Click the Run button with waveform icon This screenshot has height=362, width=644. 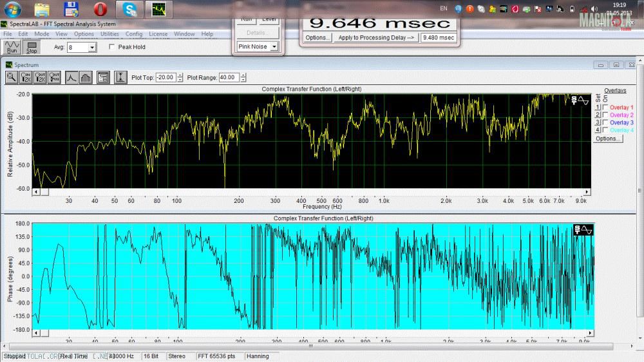(12, 47)
